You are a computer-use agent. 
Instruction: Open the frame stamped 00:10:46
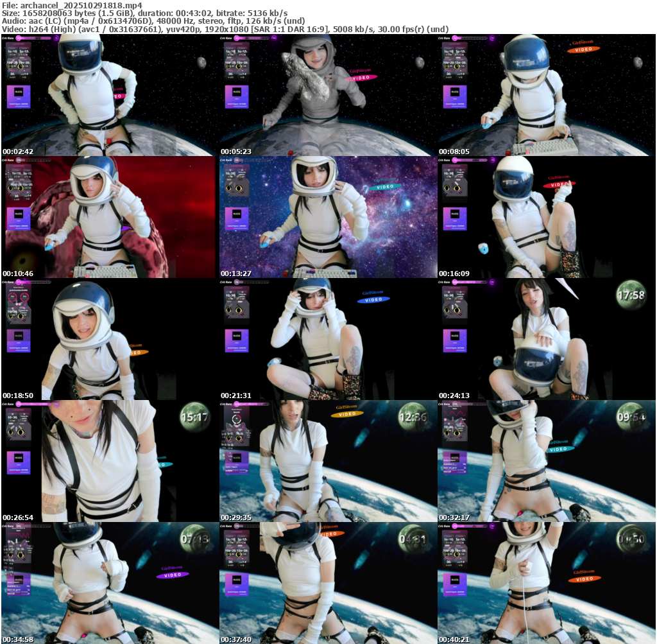110,217
